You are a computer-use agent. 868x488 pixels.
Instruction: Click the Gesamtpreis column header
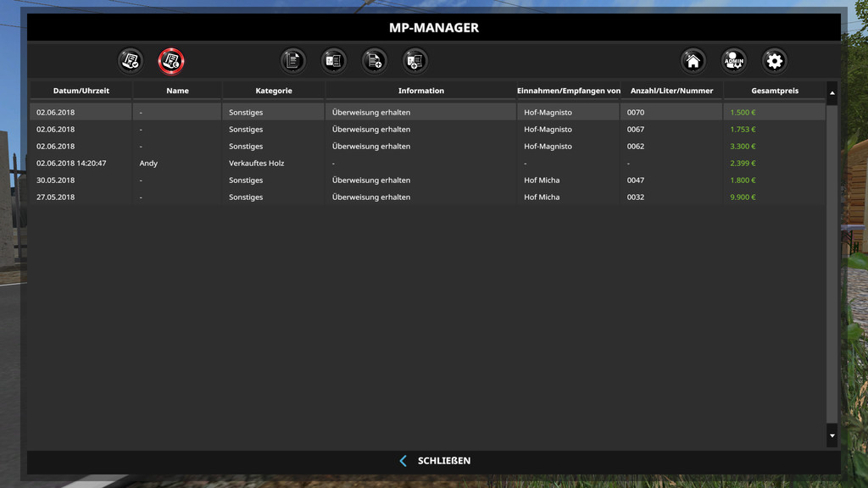point(774,91)
